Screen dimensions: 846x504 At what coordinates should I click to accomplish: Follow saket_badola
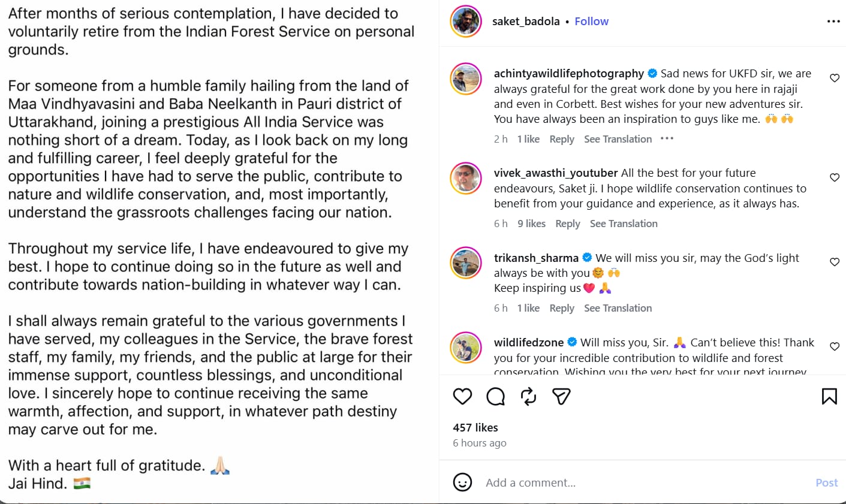[591, 21]
